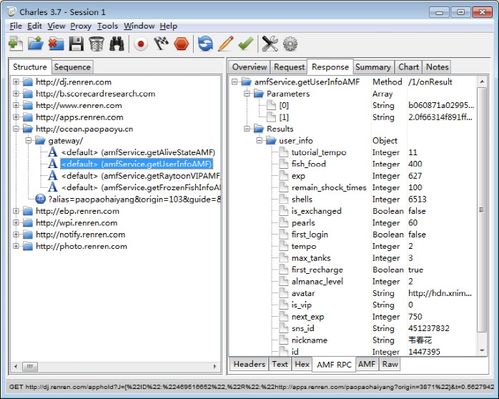Image resolution: width=499 pixels, height=399 pixels.
Task: Collapse the gateway/ folder node
Action: pyautogui.click(x=29, y=141)
